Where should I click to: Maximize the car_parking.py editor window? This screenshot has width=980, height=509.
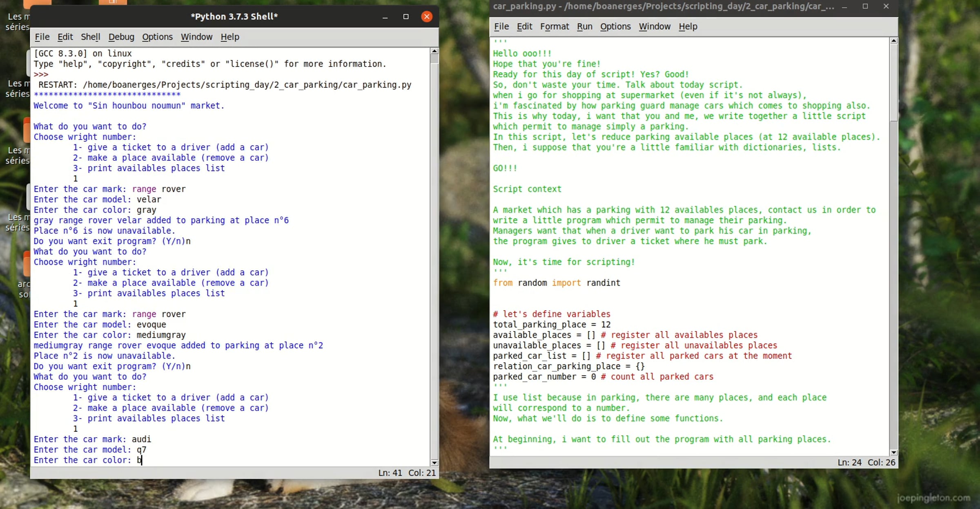[865, 6]
